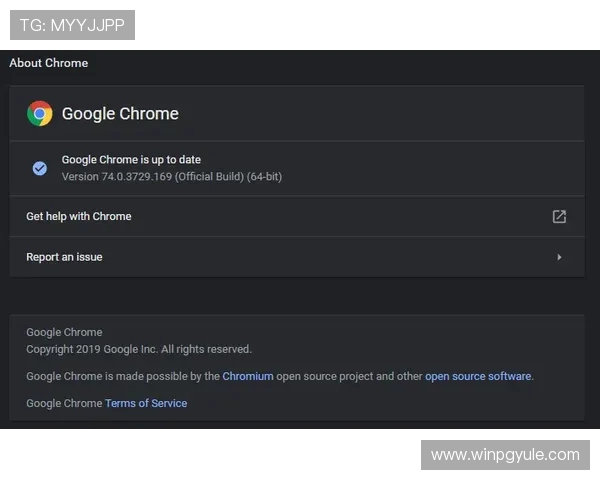Click the Google Chrome logo icon

click(x=40, y=113)
